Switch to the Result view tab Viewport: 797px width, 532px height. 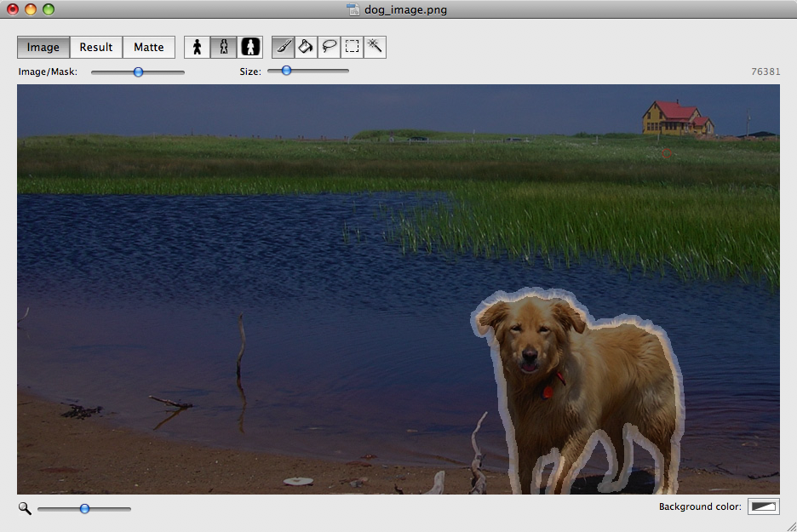[x=96, y=47]
